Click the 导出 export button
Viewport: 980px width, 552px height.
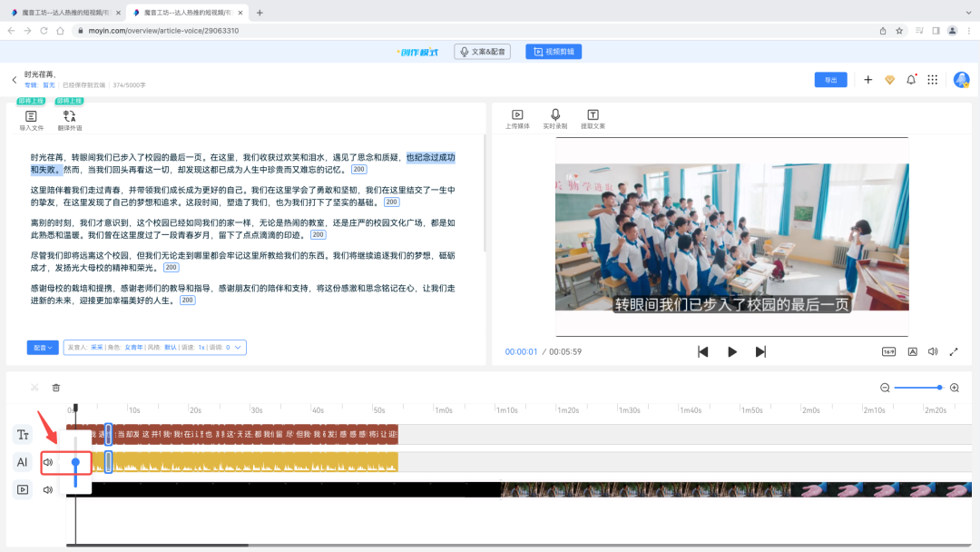coord(830,80)
